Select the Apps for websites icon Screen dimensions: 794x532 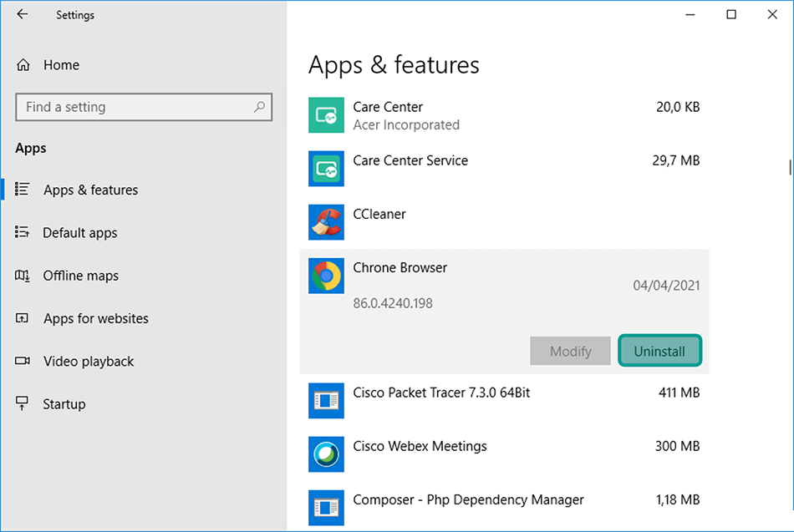point(22,318)
